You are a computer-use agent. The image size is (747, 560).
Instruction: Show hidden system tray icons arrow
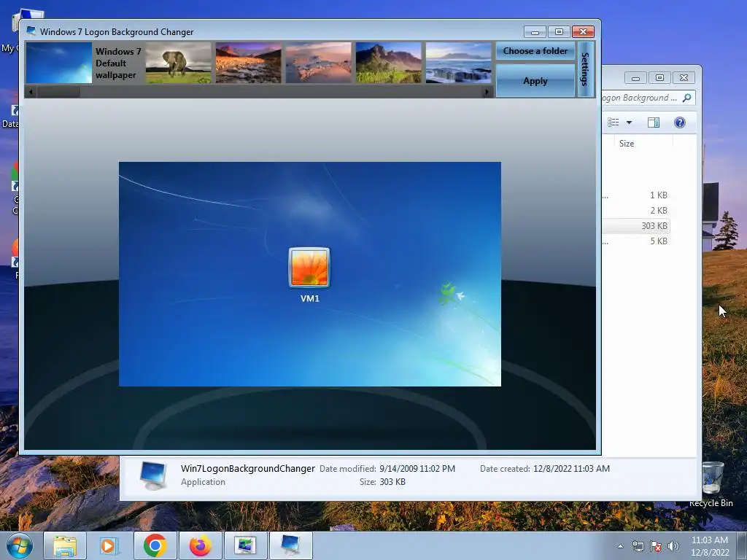click(620, 546)
